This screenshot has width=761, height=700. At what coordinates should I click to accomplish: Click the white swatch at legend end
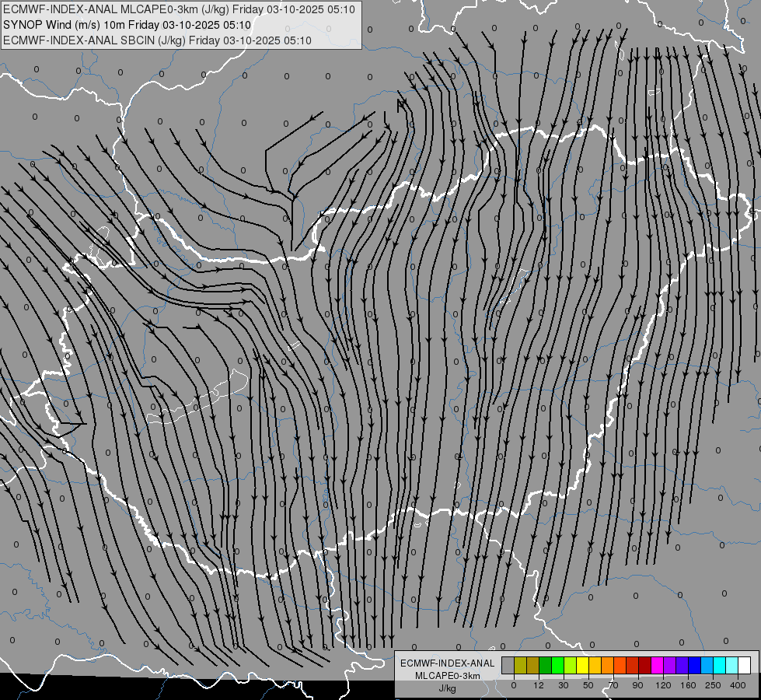tap(745, 665)
